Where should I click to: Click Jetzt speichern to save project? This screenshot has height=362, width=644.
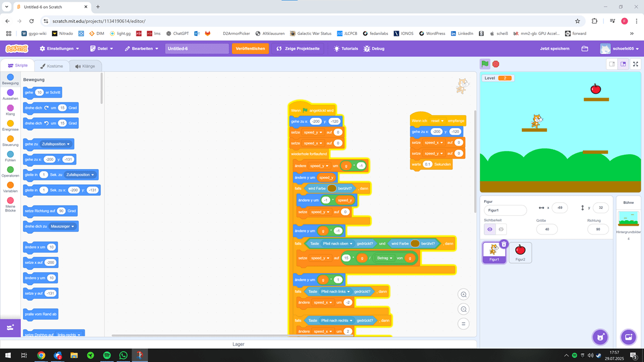554,49
